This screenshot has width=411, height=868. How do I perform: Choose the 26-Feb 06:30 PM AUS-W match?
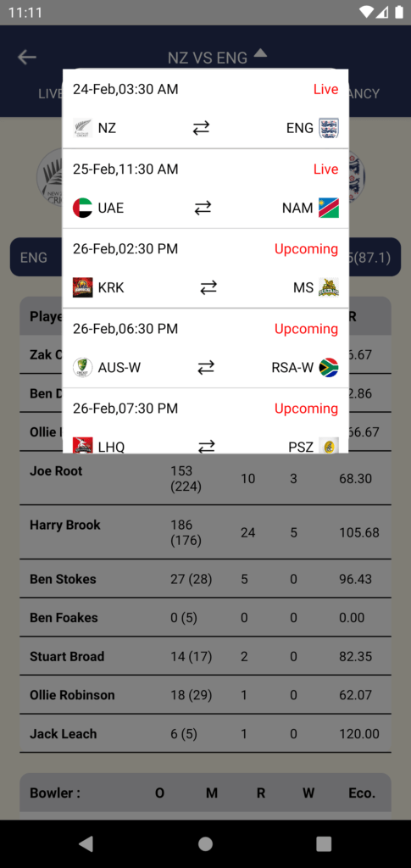(x=205, y=348)
